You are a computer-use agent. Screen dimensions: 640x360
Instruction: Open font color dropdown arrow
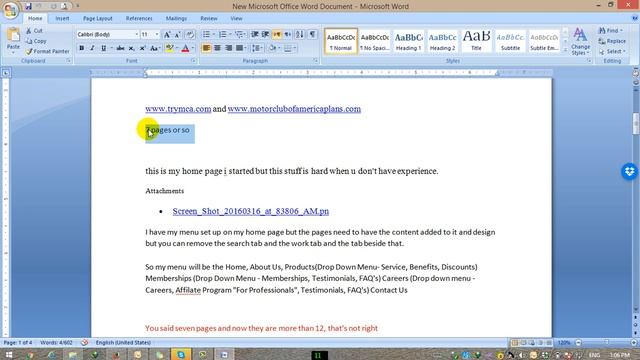pos(193,48)
